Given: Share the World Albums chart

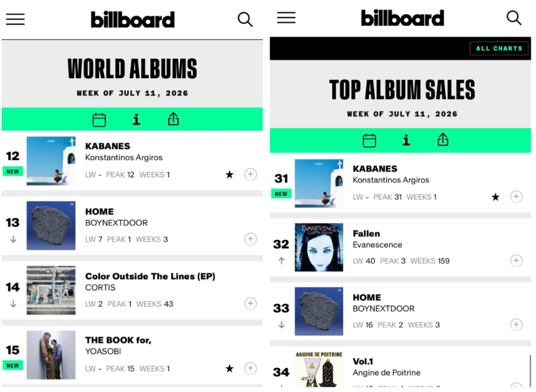Looking at the screenshot, I should tap(173, 119).
